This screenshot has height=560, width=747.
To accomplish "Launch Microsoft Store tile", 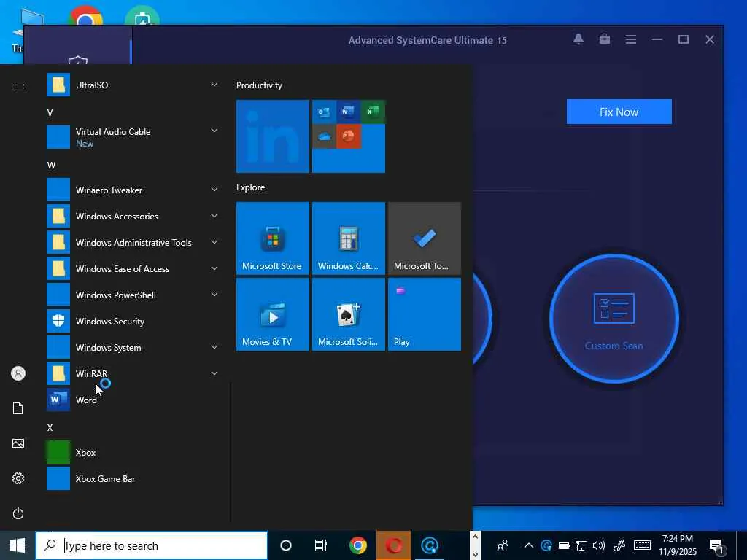I will (x=273, y=238).
